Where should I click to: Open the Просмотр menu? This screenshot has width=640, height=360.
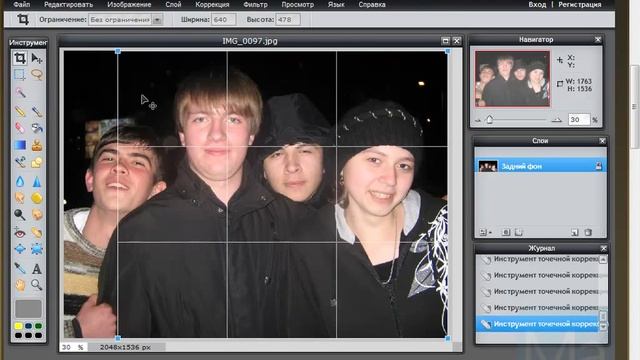point(298,4)
